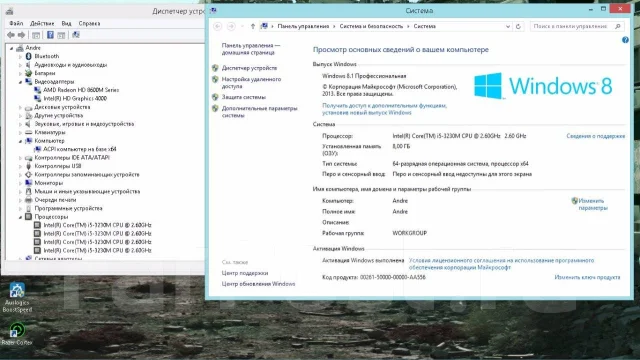Open Настройка удаленного доступа link
640x360 pixels.
(251, 83)
